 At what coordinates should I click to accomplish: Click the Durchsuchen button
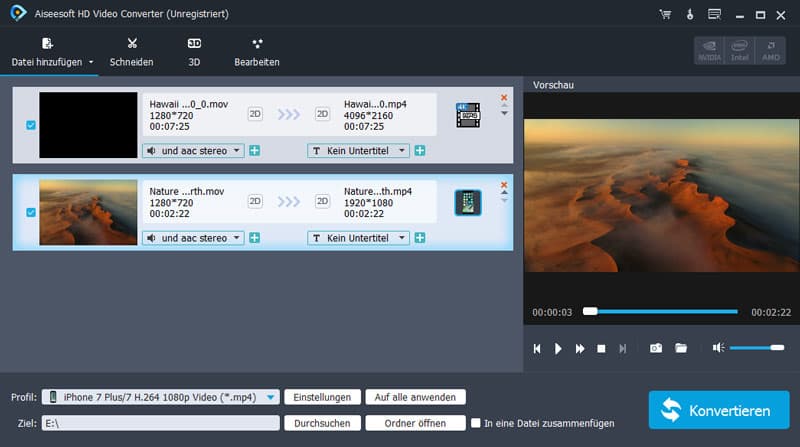click(x=322, y=423)
